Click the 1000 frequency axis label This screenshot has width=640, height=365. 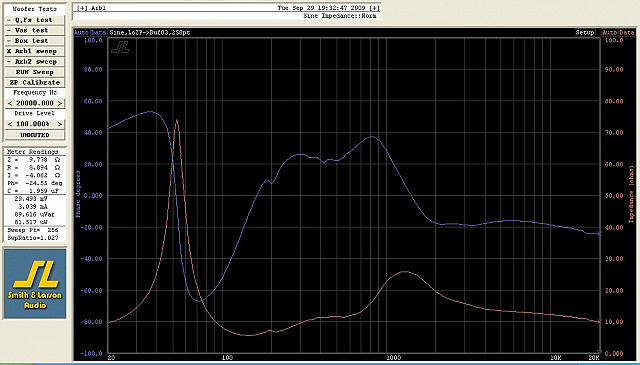point(394,358)
